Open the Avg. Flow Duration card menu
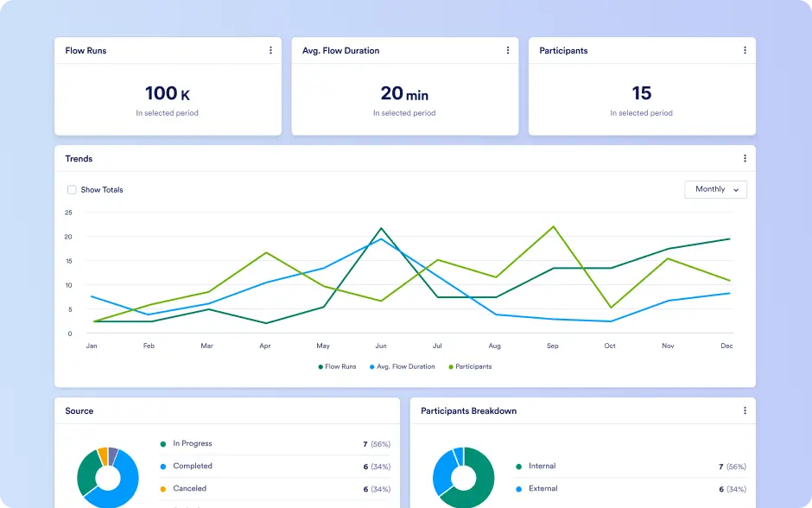This screenshot has width=812, height=508. (x=508, y=50)
